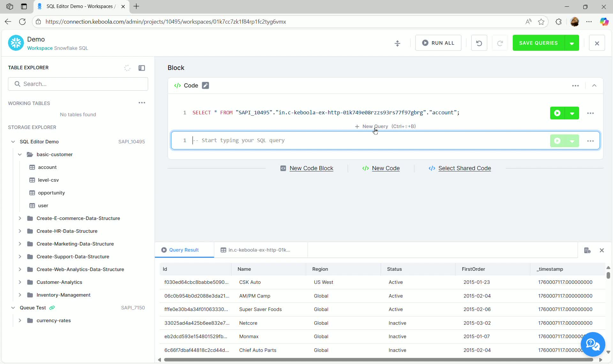Image resolution: width=613 pixels, height=364 pixels.
Task: Click the RUN ALL button
Action: tap(438, 43)
